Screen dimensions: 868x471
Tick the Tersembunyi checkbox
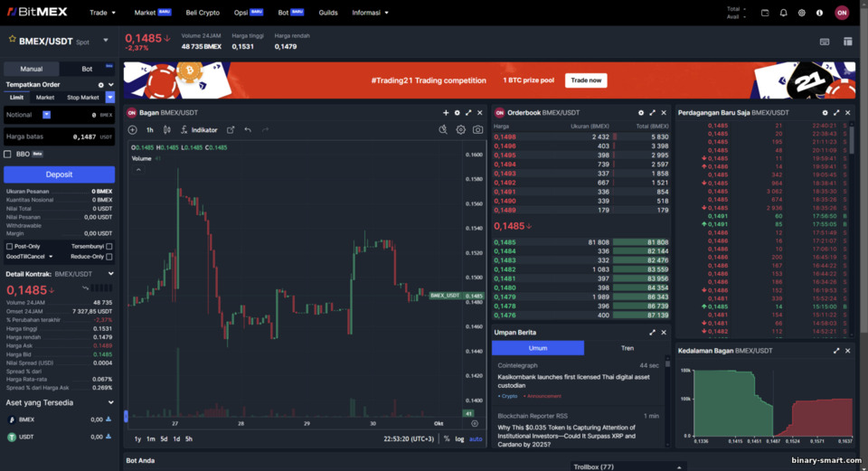click(109, 246)
